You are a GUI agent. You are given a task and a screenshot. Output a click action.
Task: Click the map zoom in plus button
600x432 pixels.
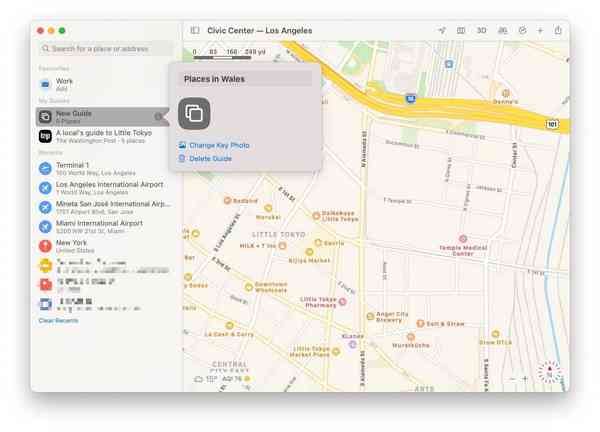click(525, 379)
